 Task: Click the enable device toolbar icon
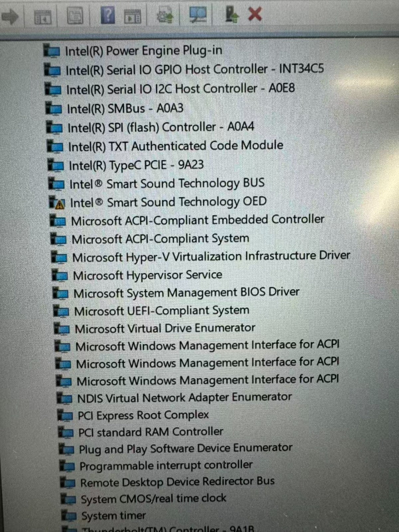[231, 15]
